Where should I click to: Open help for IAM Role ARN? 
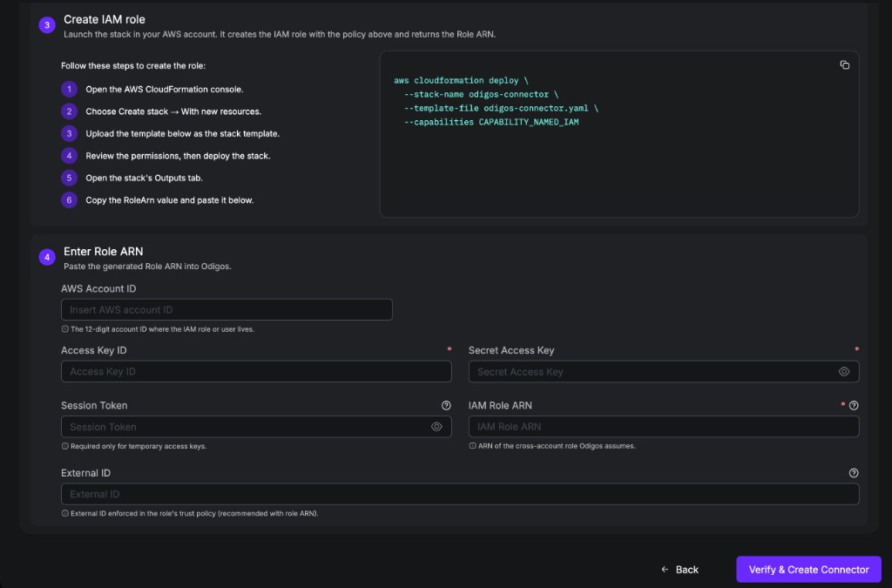854,405
